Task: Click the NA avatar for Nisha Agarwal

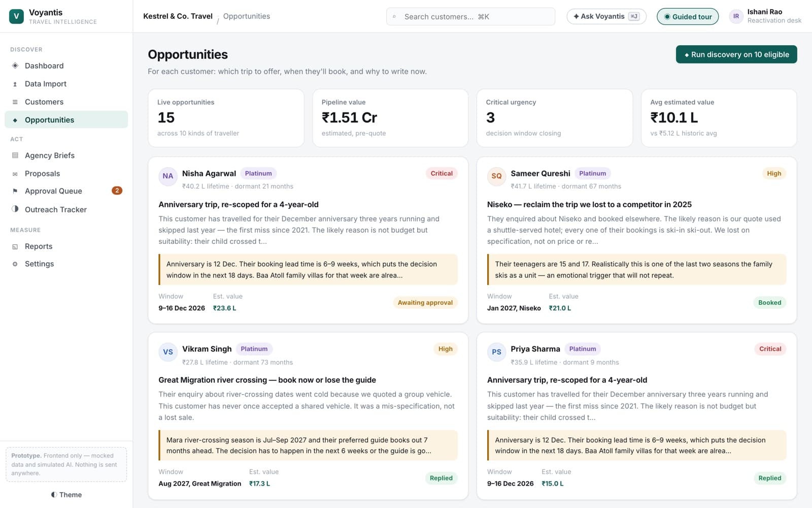Action: coord(168,176)
